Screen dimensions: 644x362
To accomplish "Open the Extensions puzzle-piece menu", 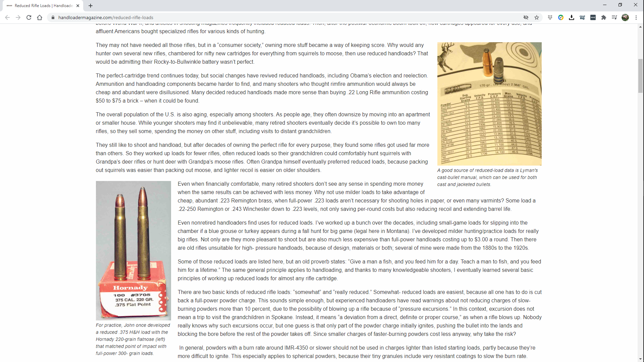I will (604, 17).
